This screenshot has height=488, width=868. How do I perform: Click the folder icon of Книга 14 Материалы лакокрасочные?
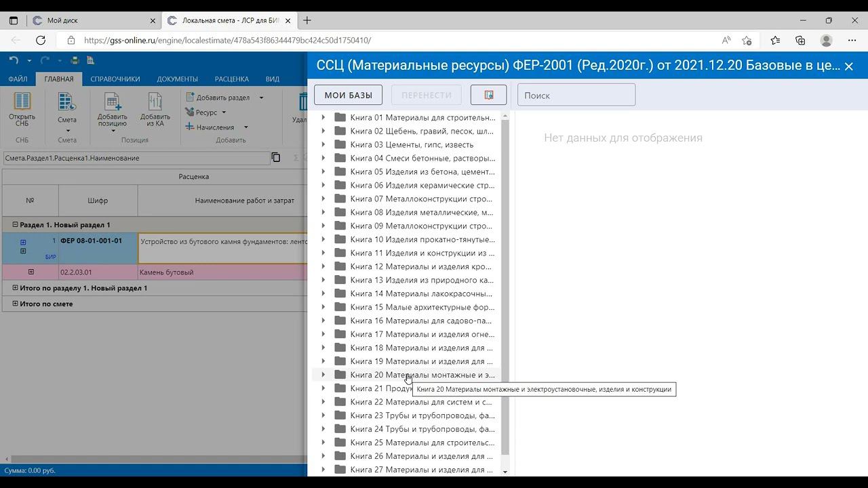point(340,293)
